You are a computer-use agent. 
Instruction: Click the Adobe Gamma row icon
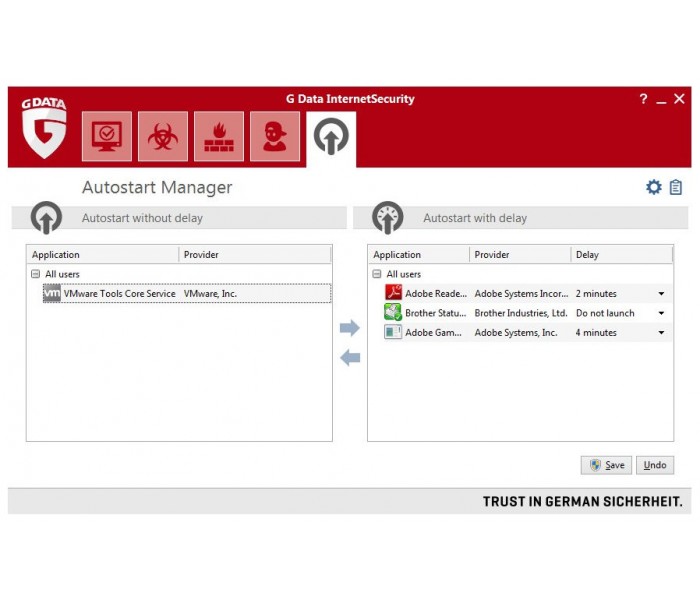pos(393,332)
